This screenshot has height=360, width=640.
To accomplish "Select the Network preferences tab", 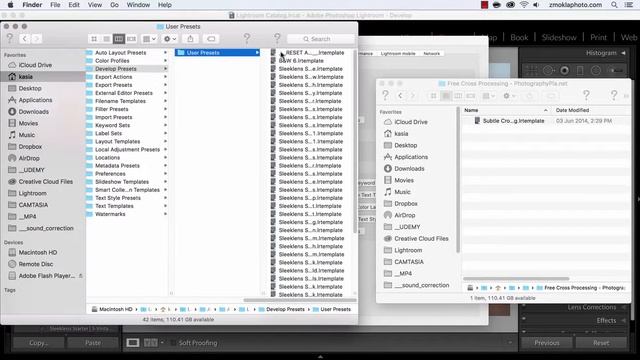I will (431, 53).
